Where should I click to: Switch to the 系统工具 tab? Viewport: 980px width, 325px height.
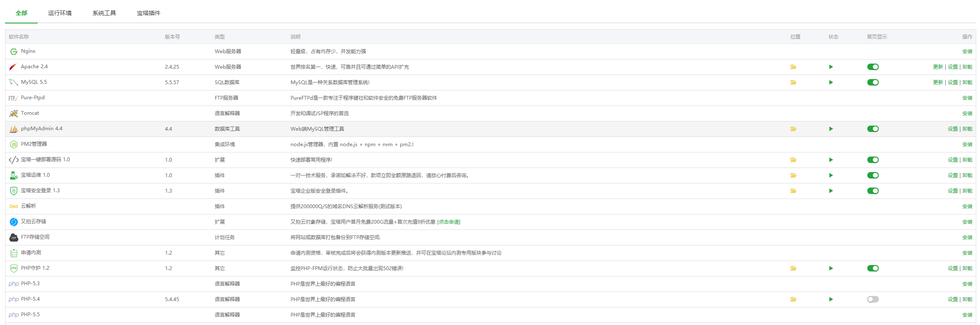pos(104,13)
